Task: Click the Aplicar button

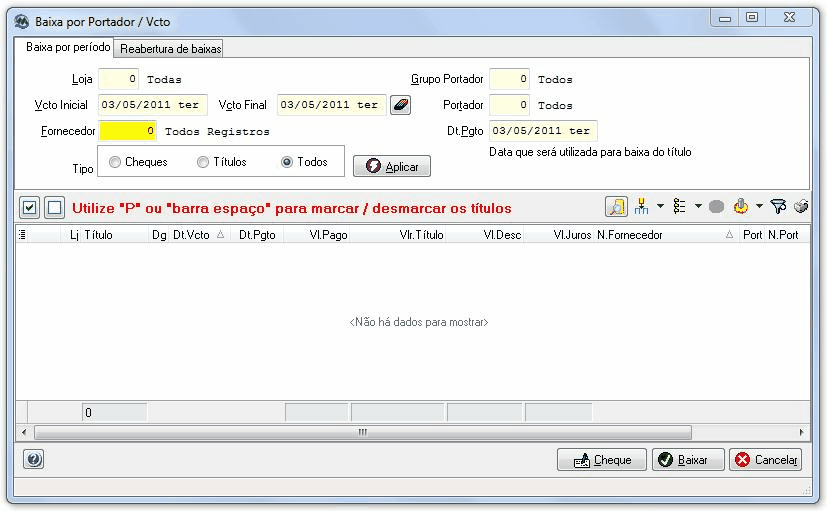Action: tap(392, 166)
